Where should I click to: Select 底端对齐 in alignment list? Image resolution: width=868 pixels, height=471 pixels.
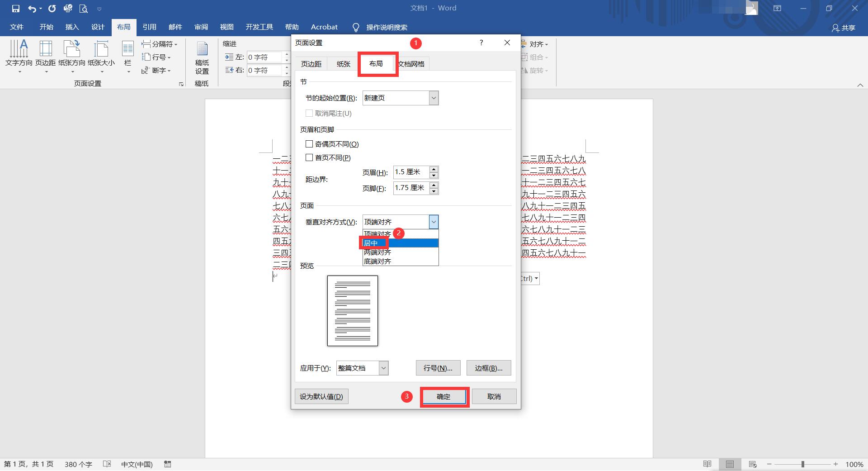(401, 261)
